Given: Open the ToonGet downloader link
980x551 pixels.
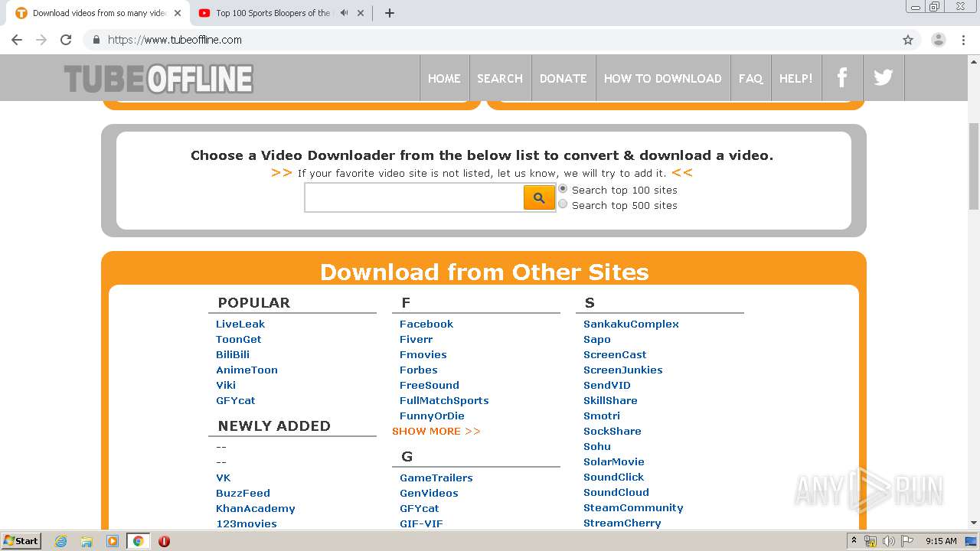Looking at the screenshot, I should 239,339.
